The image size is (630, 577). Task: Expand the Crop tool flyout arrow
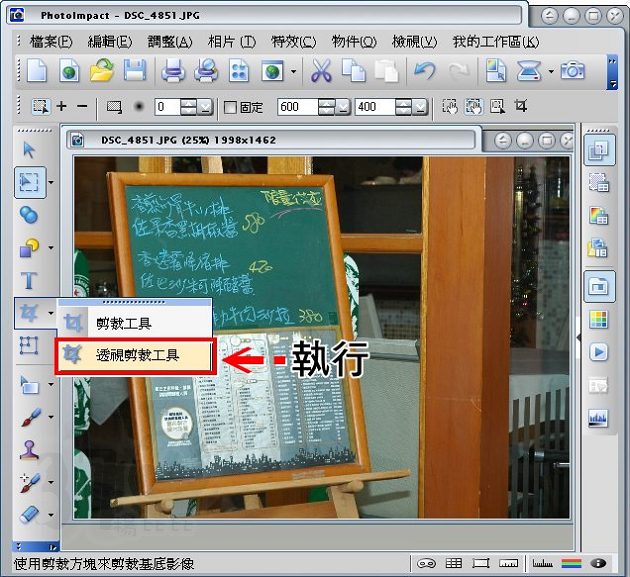pos(51,313)
